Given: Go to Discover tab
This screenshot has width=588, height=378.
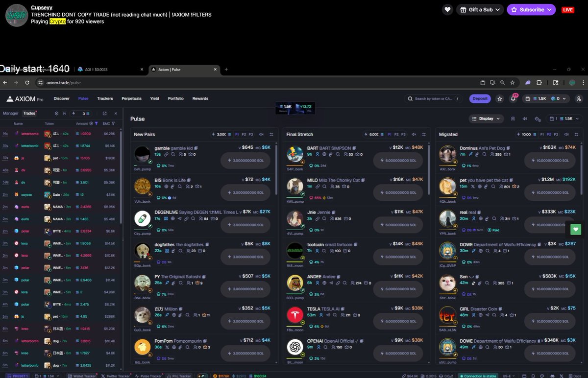Looking at the screenshot, I should click(x=62, y=98).
